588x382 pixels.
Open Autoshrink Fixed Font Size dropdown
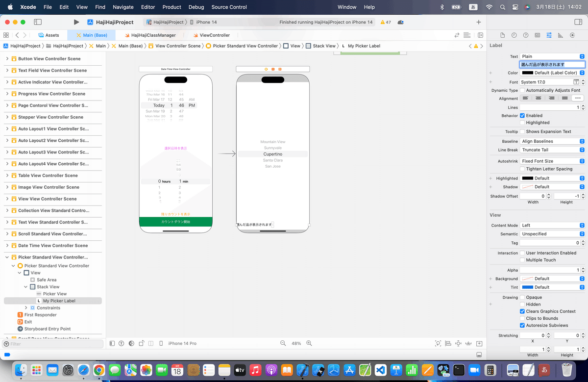click(x=552, y=161)
